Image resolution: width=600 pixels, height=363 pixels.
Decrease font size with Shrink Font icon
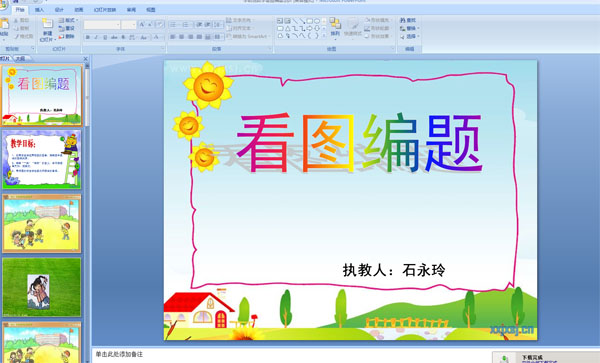tap(150, 25)
